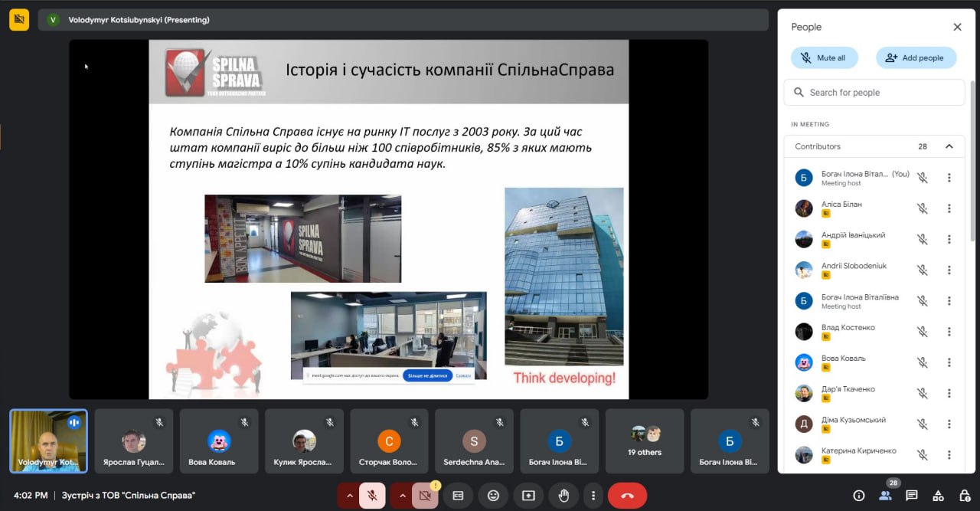Click mic icon in Влад Костенко row

pos(923,331)
